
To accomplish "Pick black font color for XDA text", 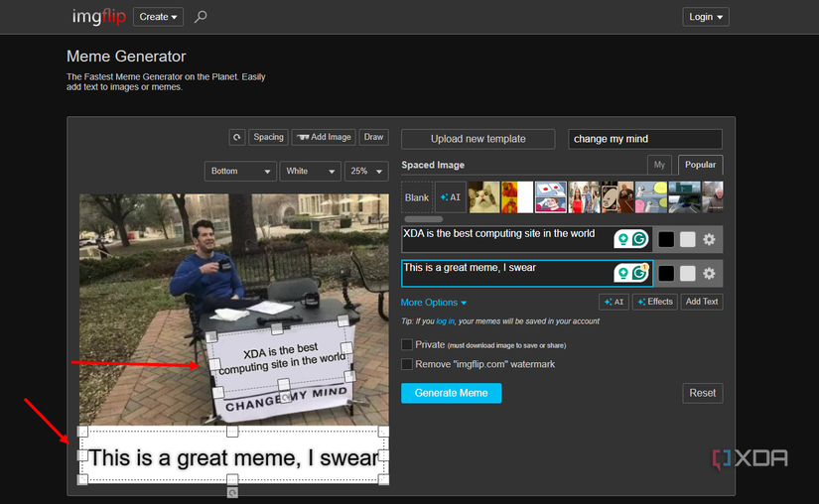I will (666, 239).
